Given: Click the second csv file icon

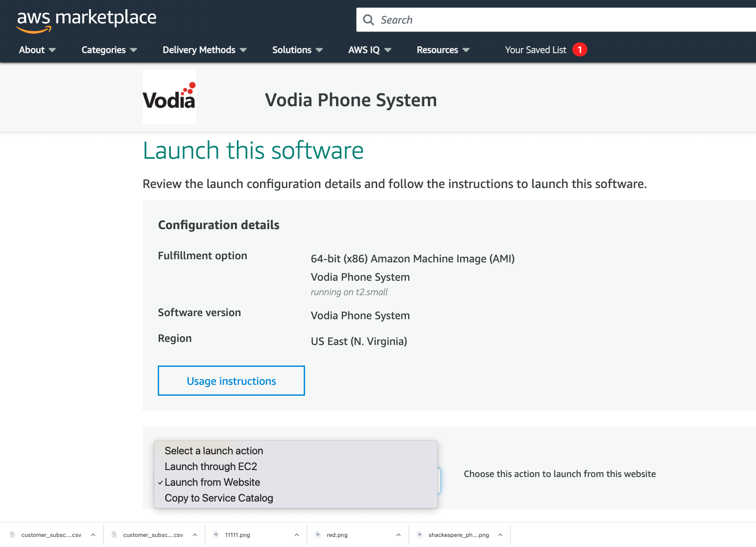Looking at the screenshot, I should (114, 534).
